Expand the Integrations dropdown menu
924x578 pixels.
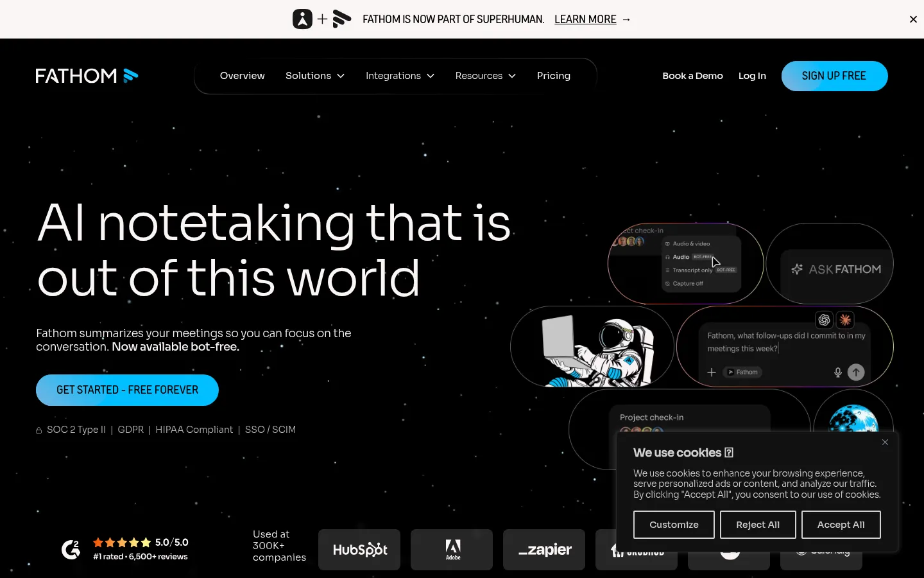click(400, 76)
